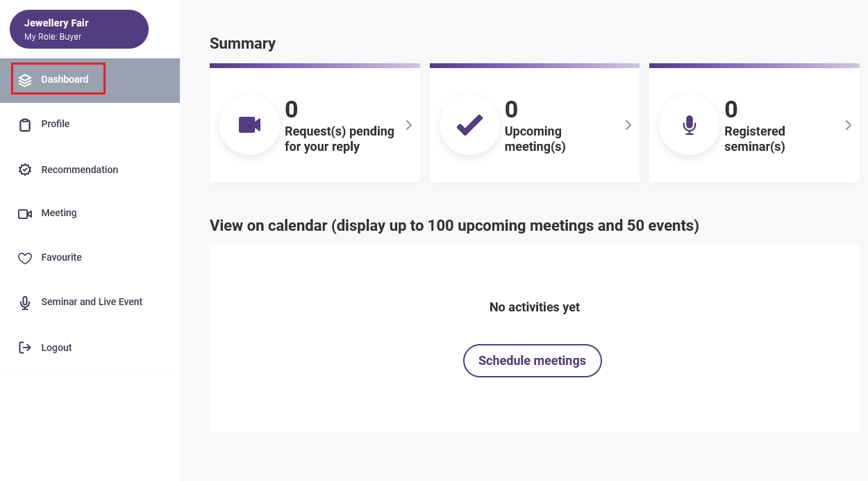
Task: Click the purple microphone circle icon
Action: (689, 125)
